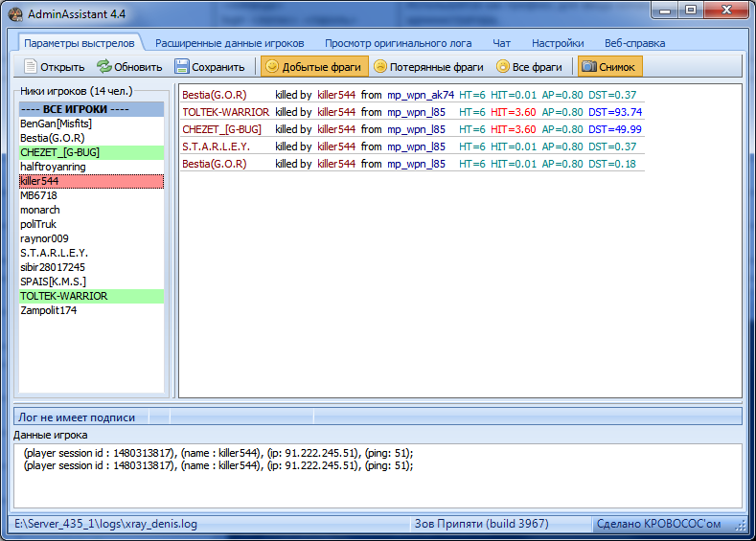Screen dimensions: 756x541
Task: Select Bestia(G.O.R) in nickname list
Action: point(91,138)
